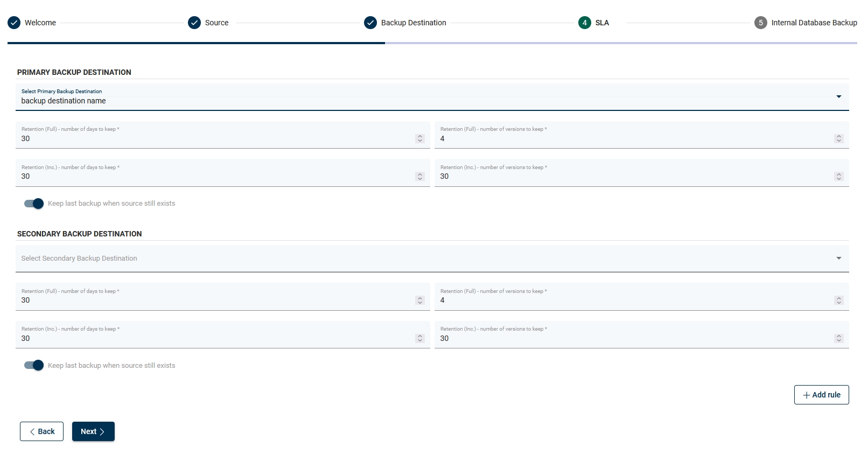Jump to the Internal Database Backup step label
The image size is (868, 461).
[x=814, y=23]
